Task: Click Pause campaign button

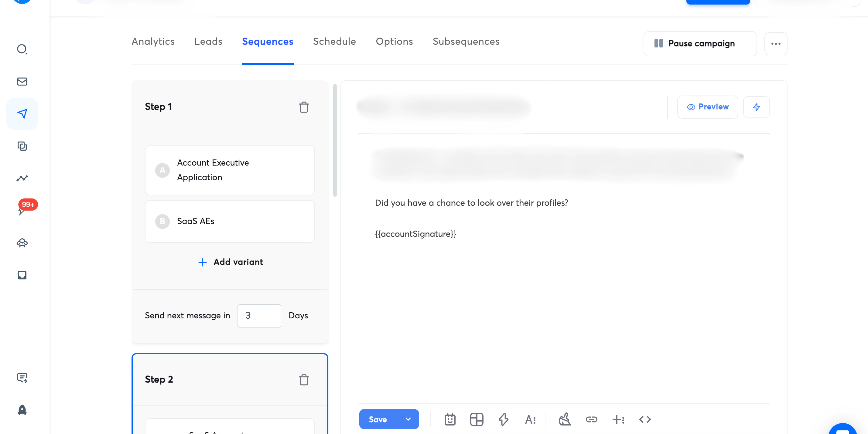Action: tap(700, 44)
